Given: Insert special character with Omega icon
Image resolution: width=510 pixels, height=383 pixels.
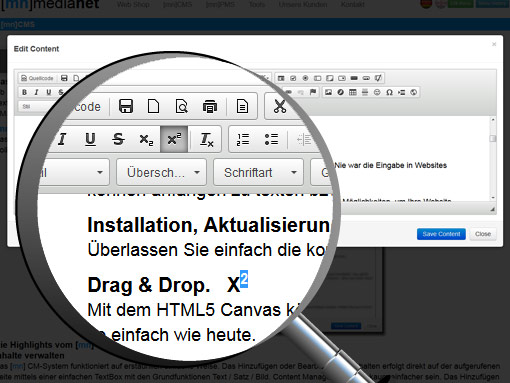Looking at the screenshot, I should [x=389, y=92].
